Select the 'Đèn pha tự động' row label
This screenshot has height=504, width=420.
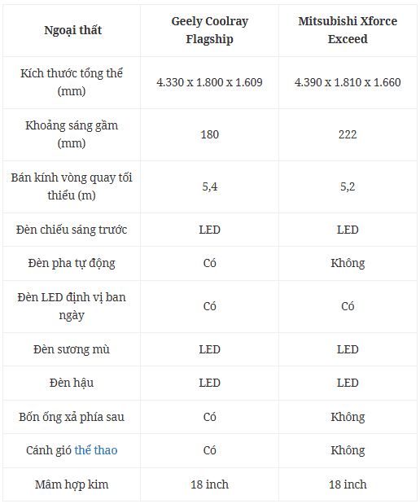click(72, 263)
